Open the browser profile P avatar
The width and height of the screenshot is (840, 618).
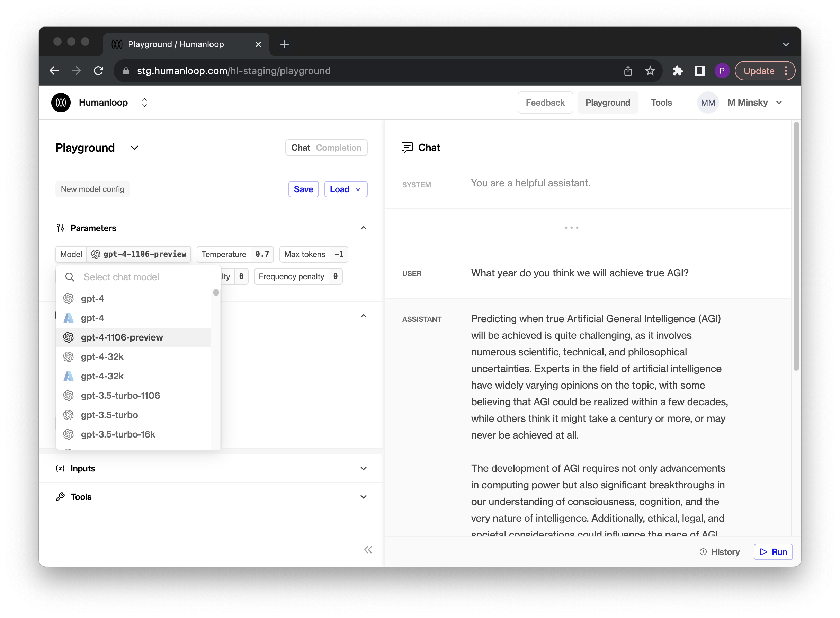click(x=722, y=71)
